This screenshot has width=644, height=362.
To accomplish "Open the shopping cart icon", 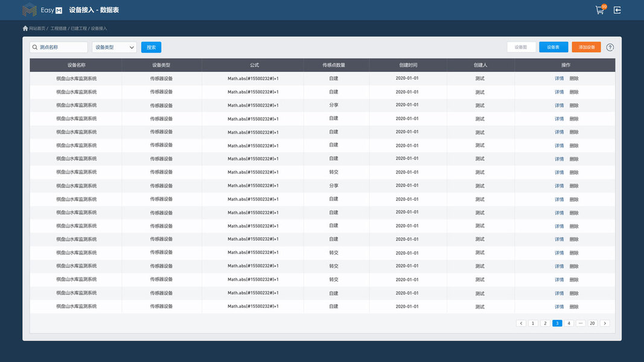I will point(600,10).
